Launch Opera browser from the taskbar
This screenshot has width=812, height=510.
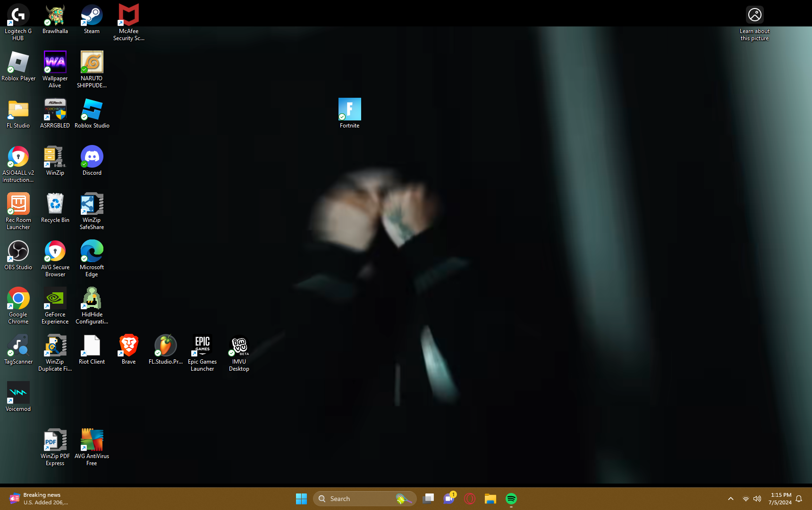[470, 499]
